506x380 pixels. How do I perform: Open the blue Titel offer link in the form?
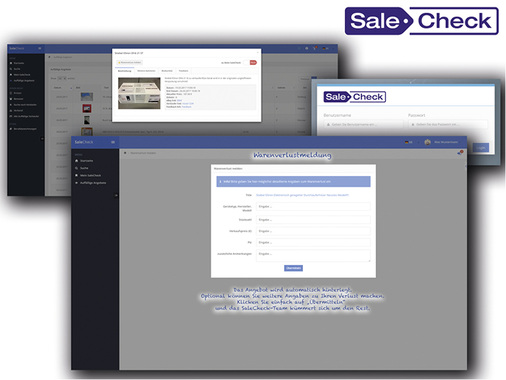pyautogui.click(x=302, y=195)
